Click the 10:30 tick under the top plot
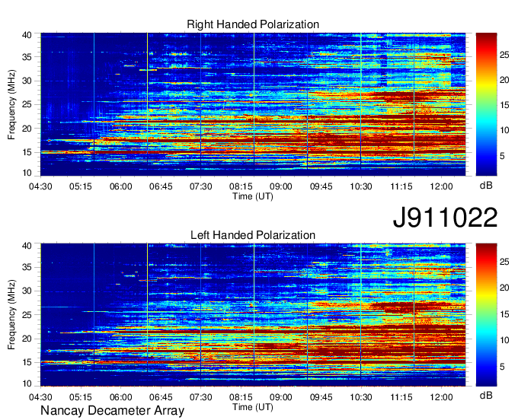Screen dimensions: 518x420 pyautogui.click(x=361, y=186)
